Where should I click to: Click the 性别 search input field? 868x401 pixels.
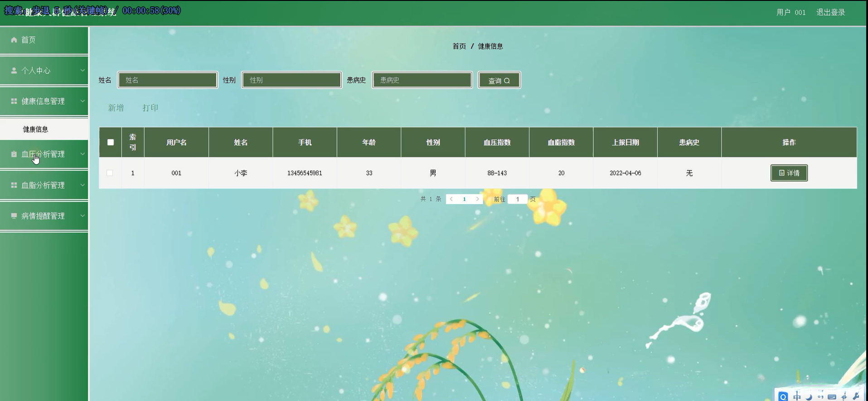(292, 80)
